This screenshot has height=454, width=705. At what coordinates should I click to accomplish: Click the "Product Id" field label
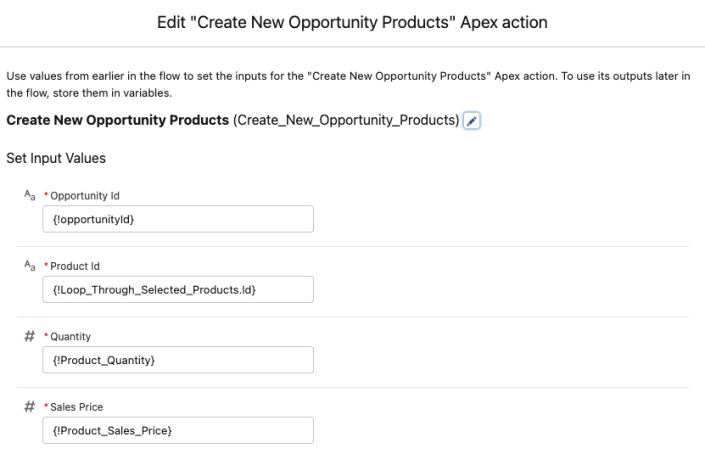pos(76,266)
